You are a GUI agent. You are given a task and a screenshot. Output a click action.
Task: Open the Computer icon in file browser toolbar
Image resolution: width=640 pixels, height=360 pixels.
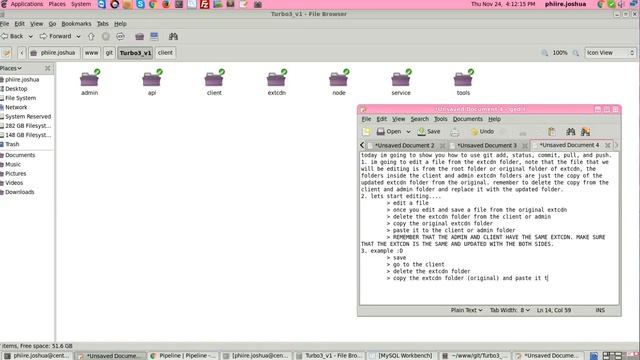click(x=154, y=36)
